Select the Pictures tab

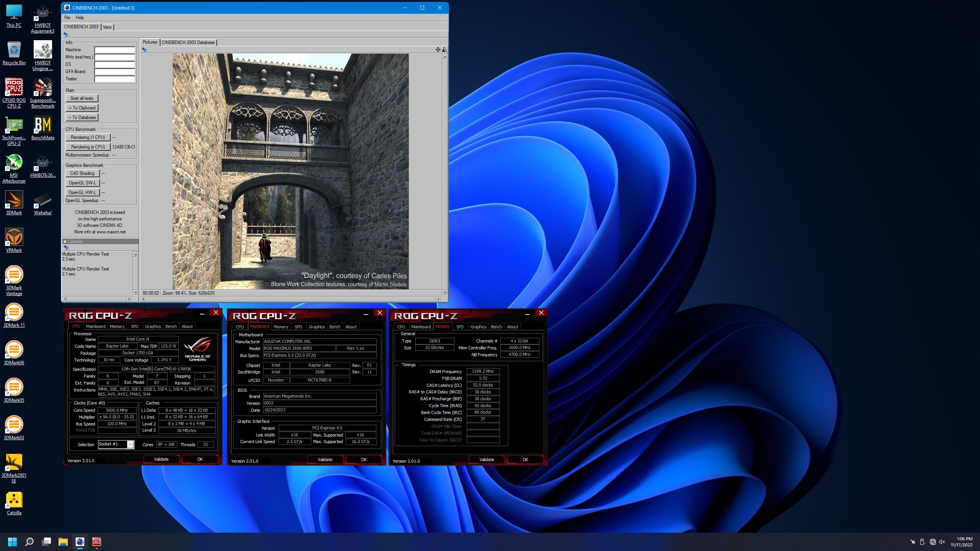150,42
